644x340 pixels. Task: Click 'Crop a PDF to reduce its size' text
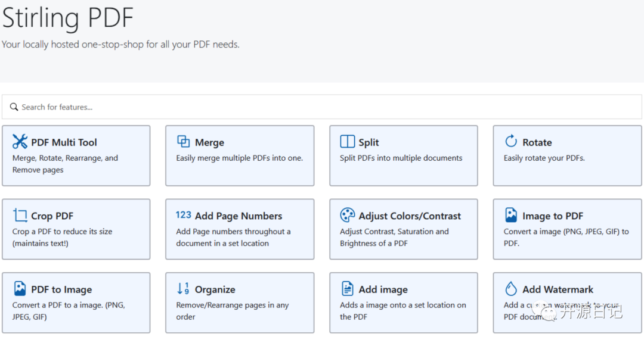tap(62, 231)
